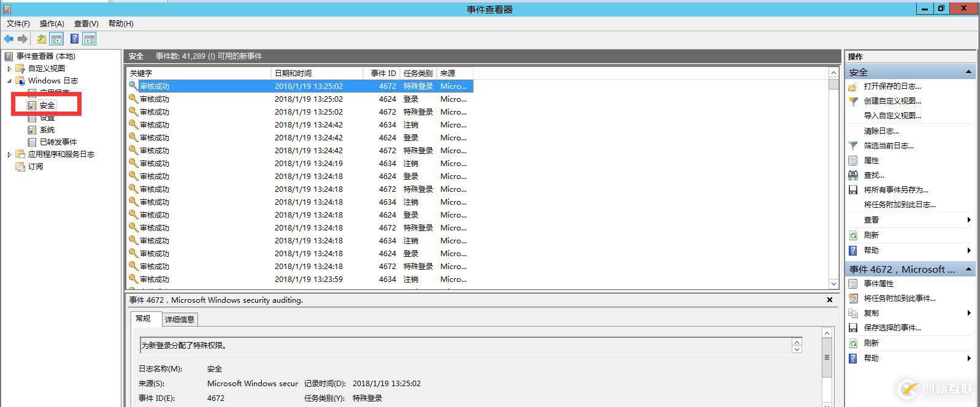The width and height of the screenshot is (980, 407).
Task: Open the 操作(A) menu
Action: pos(52,23)
